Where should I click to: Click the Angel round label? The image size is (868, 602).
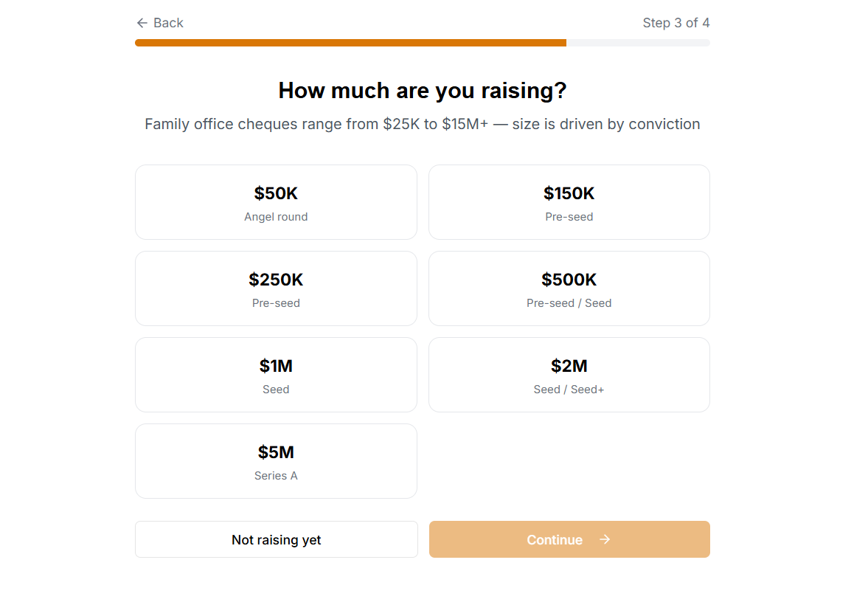point(276,217)
